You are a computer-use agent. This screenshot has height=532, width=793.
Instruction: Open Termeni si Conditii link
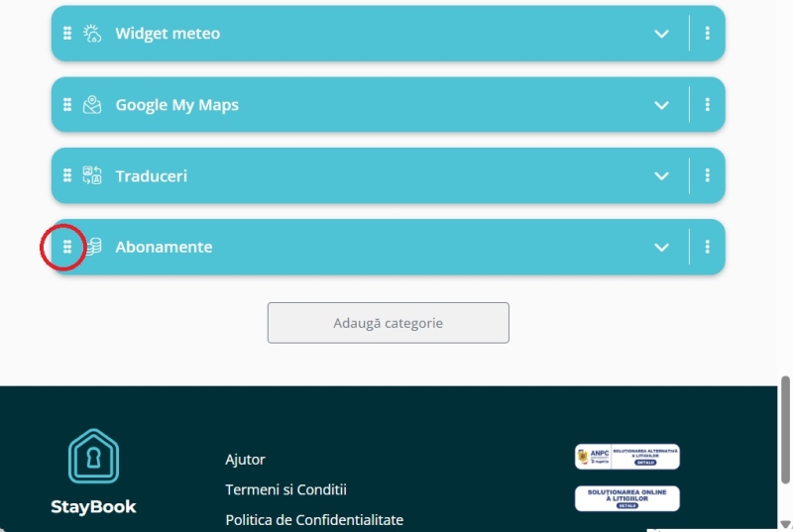click(x=286, y=489)
